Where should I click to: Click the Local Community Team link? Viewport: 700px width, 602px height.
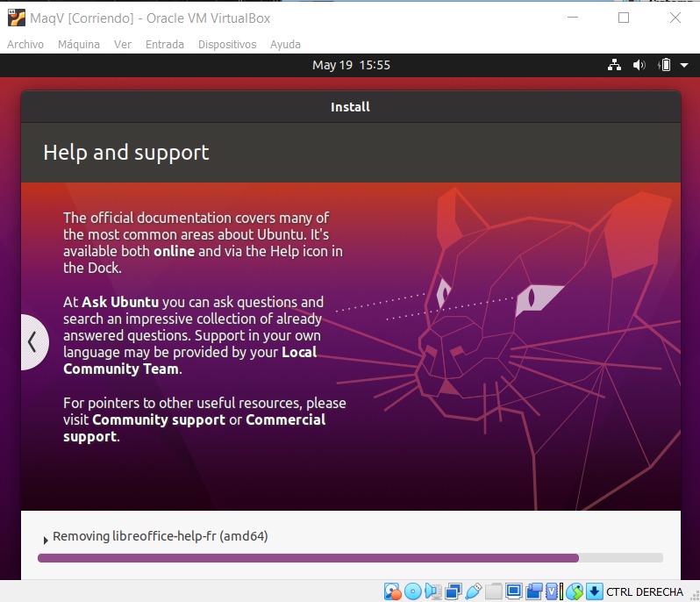(x=189, y=361)
